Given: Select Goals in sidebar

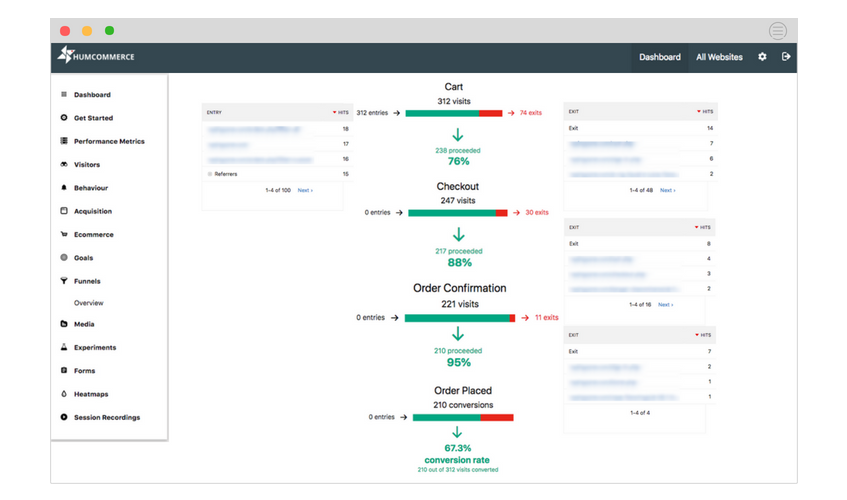Looking at the screenshot, I should (83, 258).
